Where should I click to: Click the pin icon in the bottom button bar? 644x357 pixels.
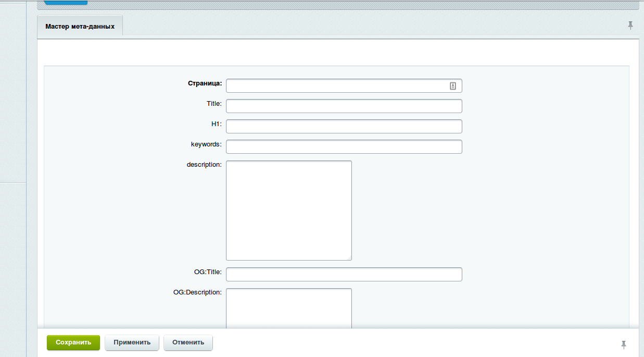coord(624,344)
